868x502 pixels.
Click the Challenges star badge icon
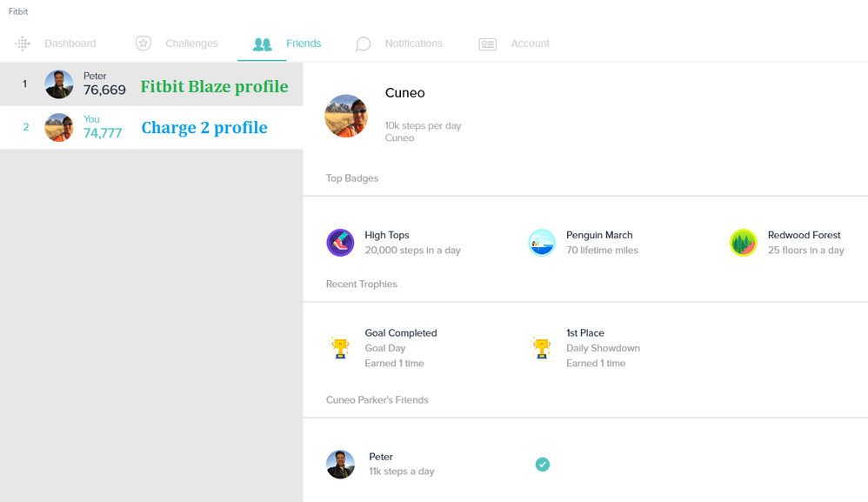coord(144,44)
